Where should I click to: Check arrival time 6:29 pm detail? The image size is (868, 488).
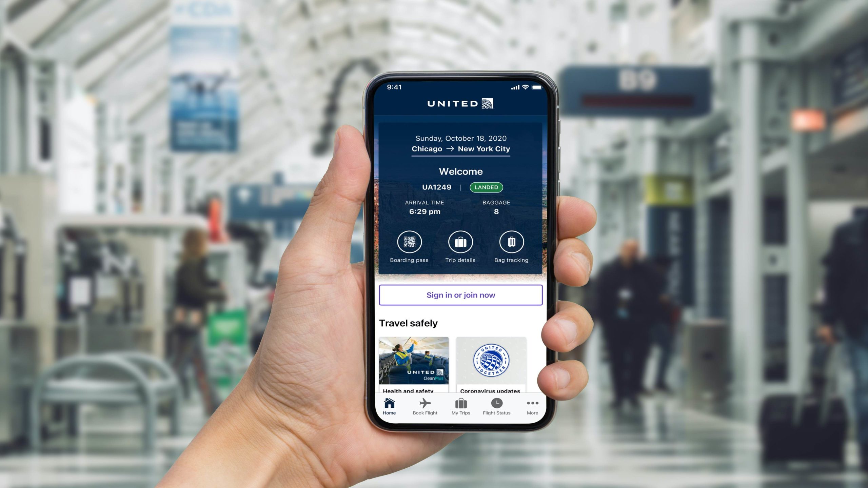424,211
